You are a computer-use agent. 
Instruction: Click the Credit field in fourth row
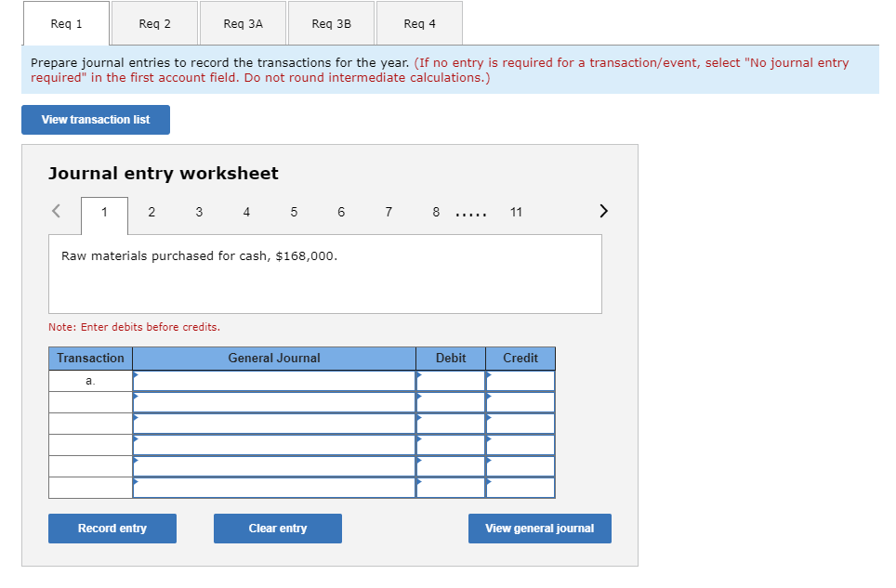point(520,445)
